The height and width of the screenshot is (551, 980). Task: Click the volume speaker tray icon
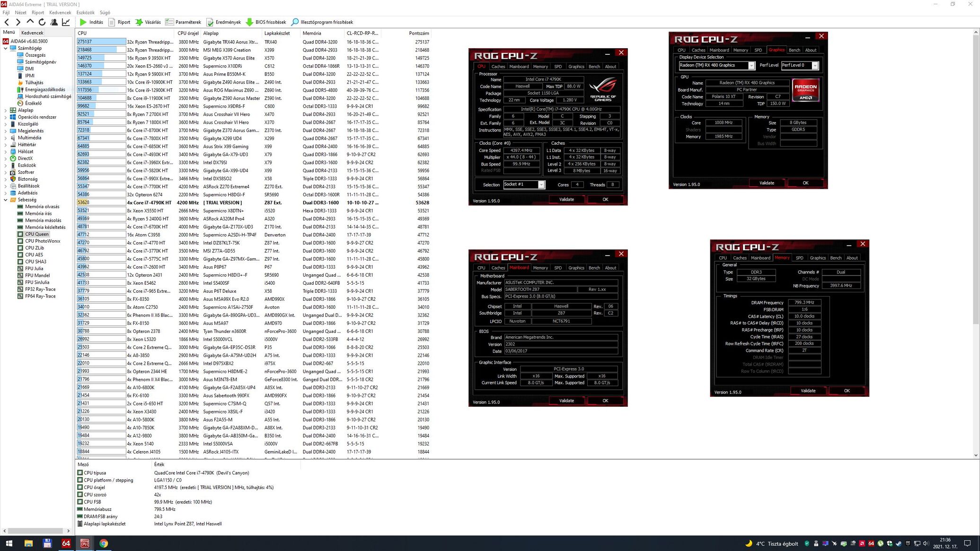(926, 543)
